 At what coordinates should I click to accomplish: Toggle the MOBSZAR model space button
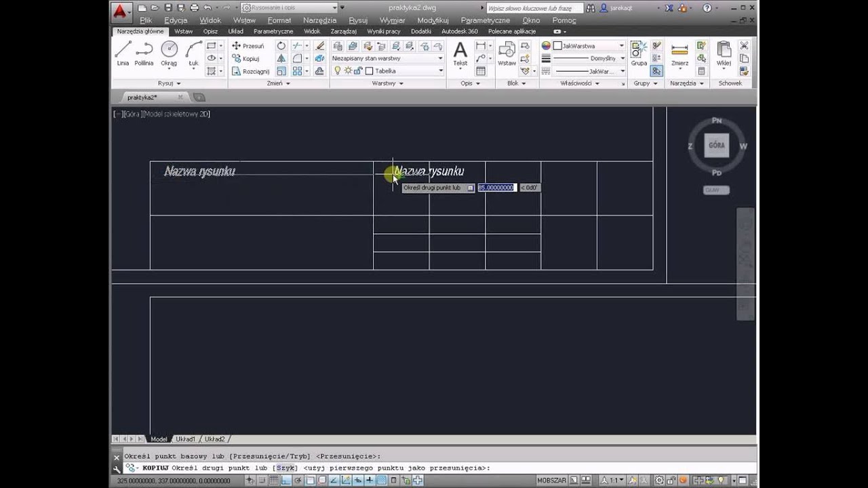(x=551, y=481)
